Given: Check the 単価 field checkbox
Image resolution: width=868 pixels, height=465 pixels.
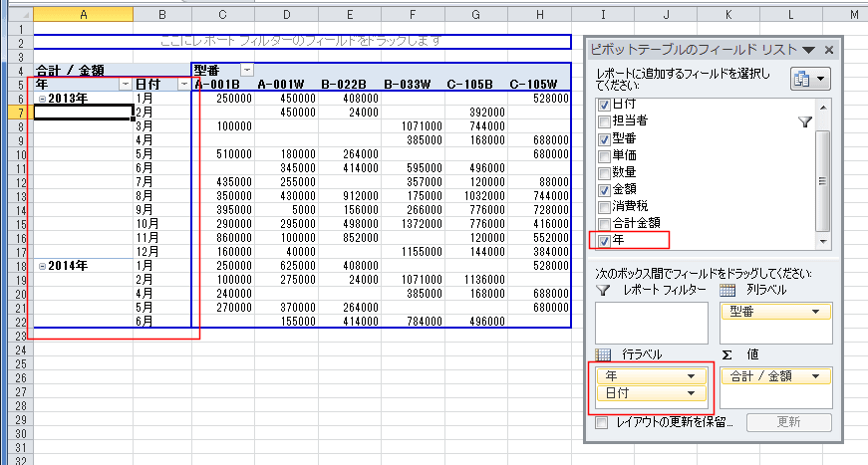Looking at the screenshot, I should [604, 156].
